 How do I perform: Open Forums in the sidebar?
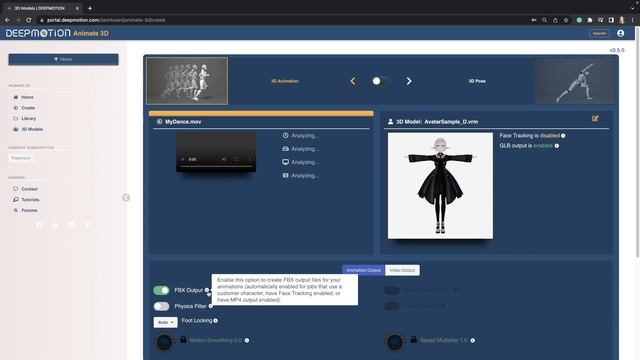click(x=29, y=210)
